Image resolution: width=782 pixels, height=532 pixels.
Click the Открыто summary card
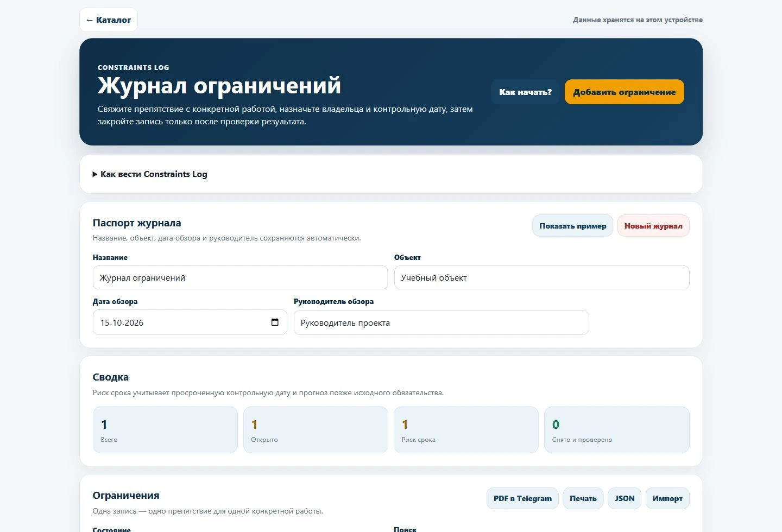click(316, 430)
